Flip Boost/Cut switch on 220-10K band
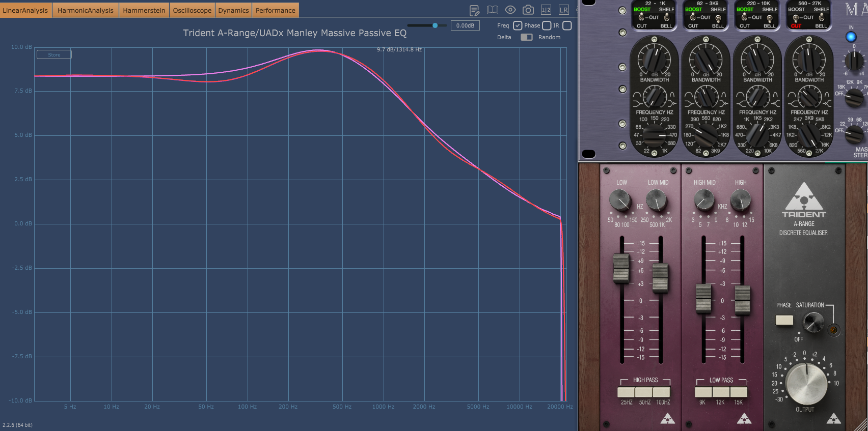 pyautogui.click(x=744, y=17)
